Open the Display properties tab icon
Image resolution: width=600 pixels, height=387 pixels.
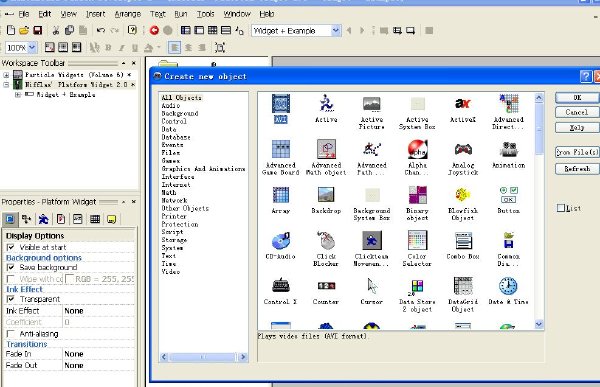coord(10,219)
